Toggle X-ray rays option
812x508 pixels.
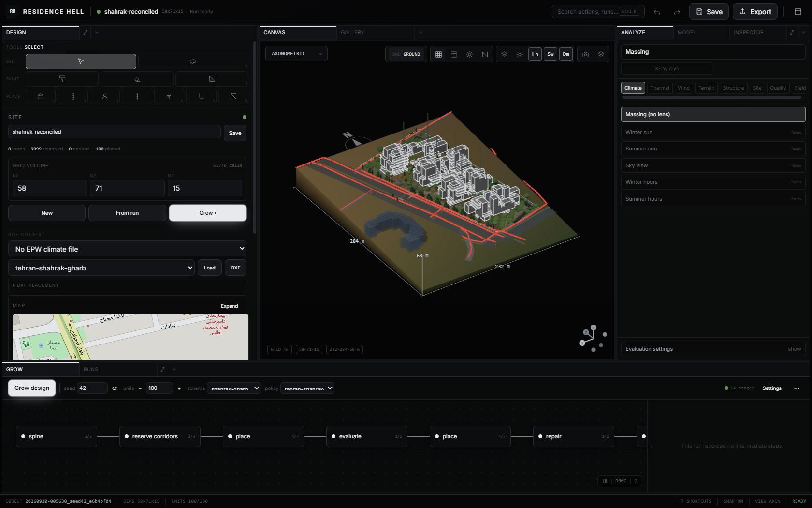pos(667,68)
